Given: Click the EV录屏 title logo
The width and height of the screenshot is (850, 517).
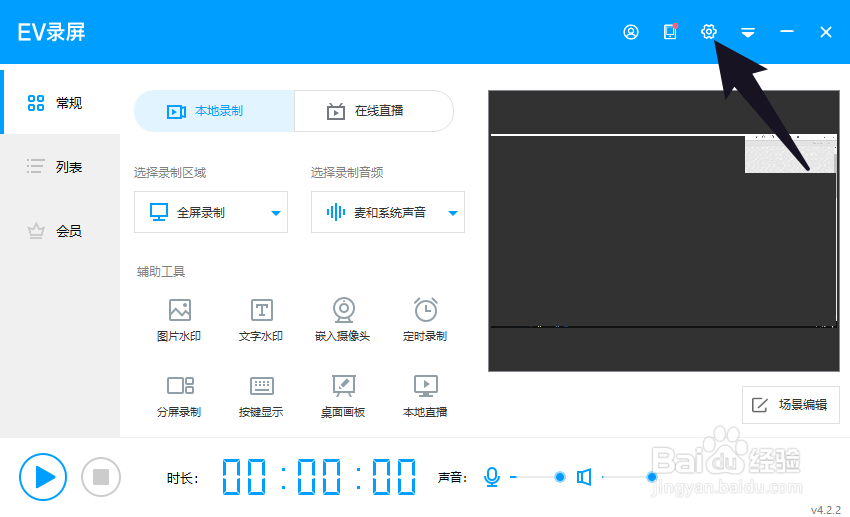Looking at the screenshot, I should tap(51, 32).
